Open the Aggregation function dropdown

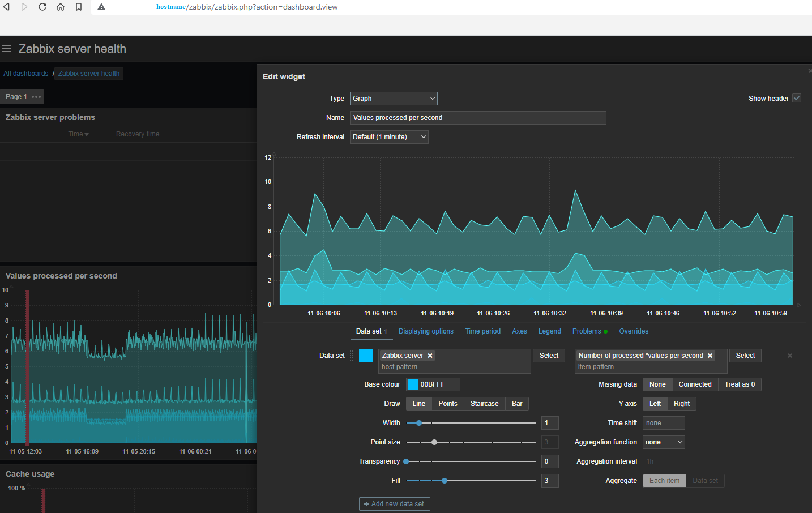point(664,442)
